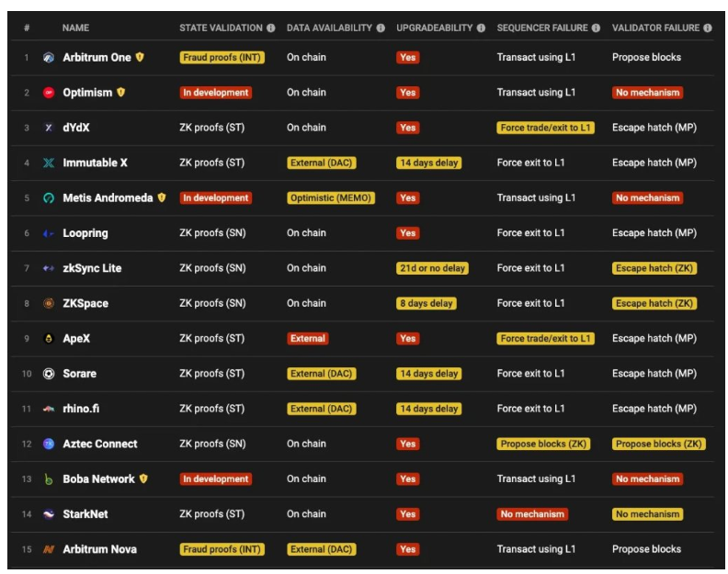Click the '8 days delay' badge

pyautogui.click(x=426, y=303)
